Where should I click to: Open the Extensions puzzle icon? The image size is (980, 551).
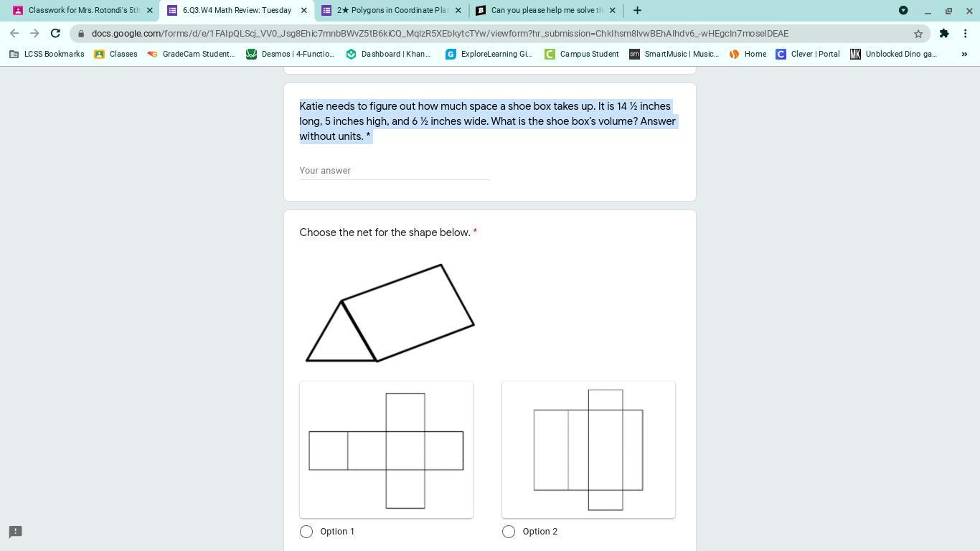point(944,33)
